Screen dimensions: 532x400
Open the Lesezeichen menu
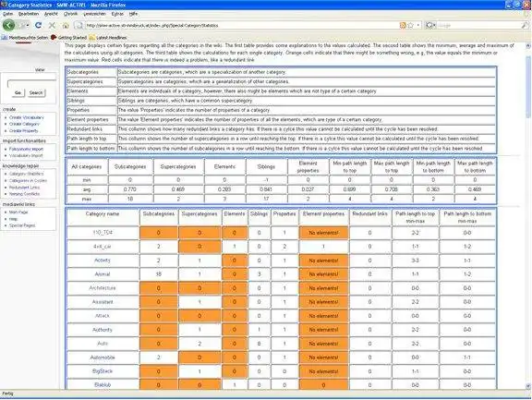(x=94, y=14)
